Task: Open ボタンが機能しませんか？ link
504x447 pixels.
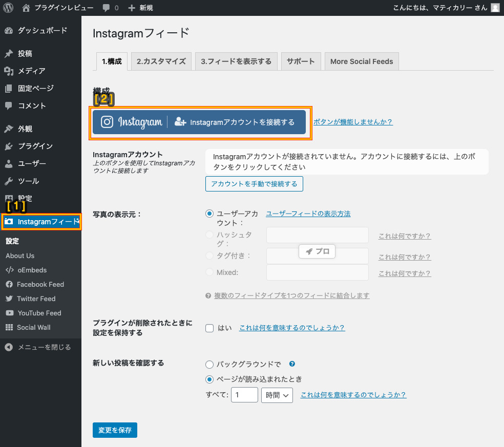Action: 353,122
